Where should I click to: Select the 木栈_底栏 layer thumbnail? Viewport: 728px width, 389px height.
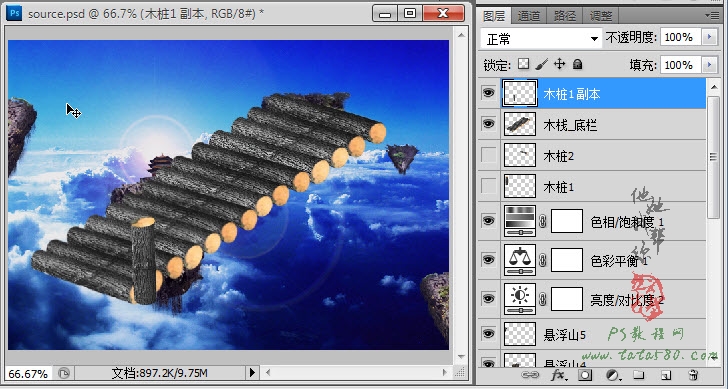[520, 124]
